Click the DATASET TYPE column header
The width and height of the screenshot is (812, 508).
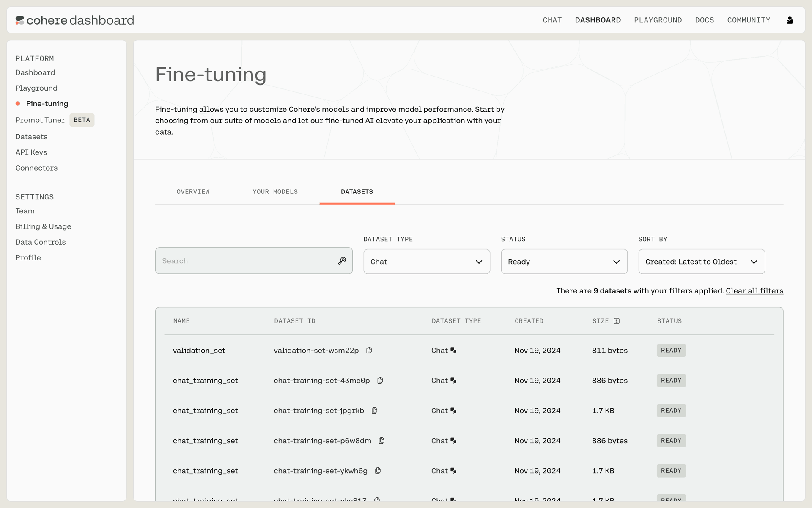pos(456,321)
